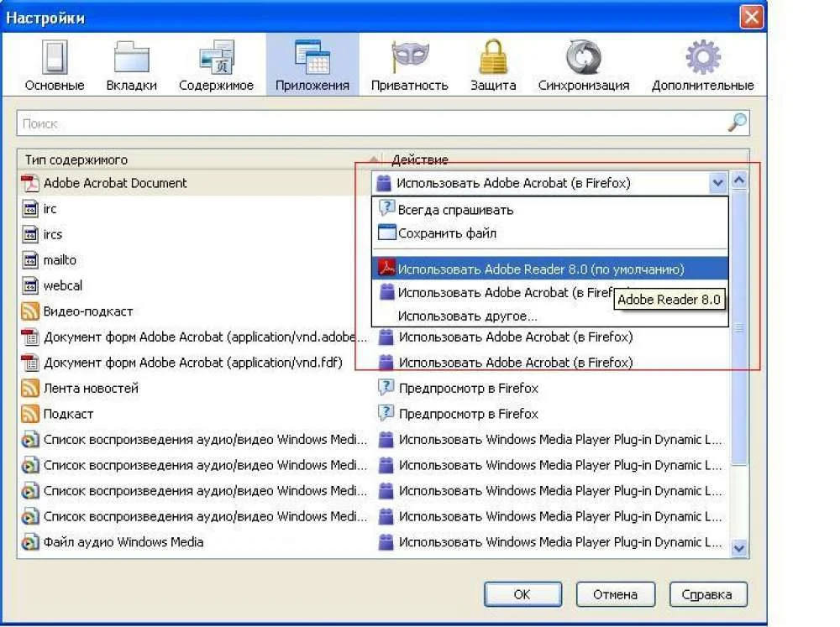Close the Настройки window

[751, 17]
